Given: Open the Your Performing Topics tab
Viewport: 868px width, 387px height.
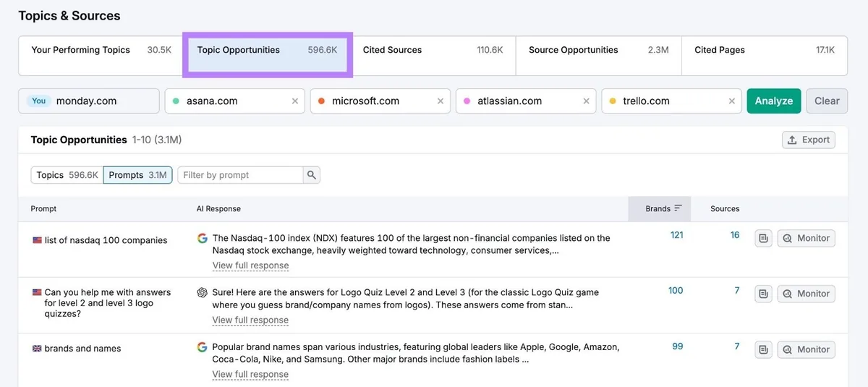Looking at the screenshot, I should (x=101, y=55).
